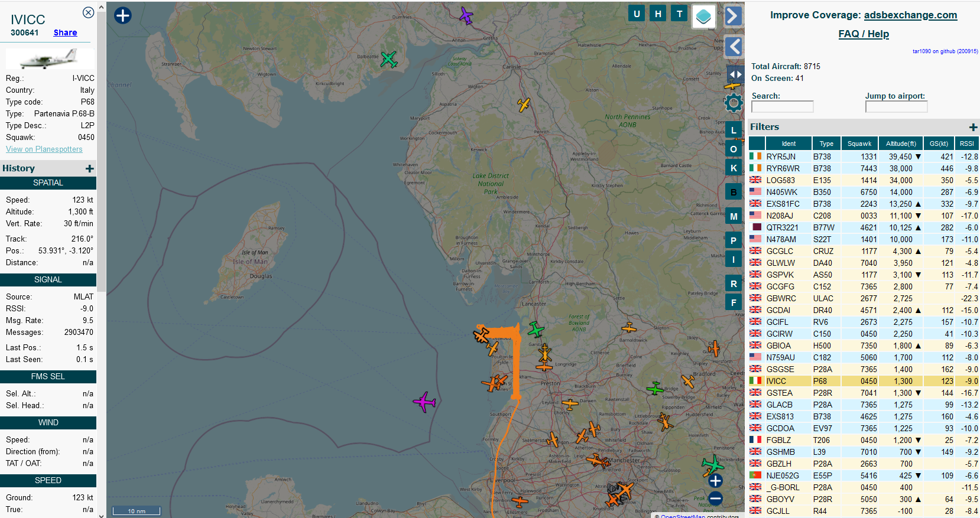Screen dimensions: 980x518
Task: Click the Share link for IVICC
Action: pos(65,32)
